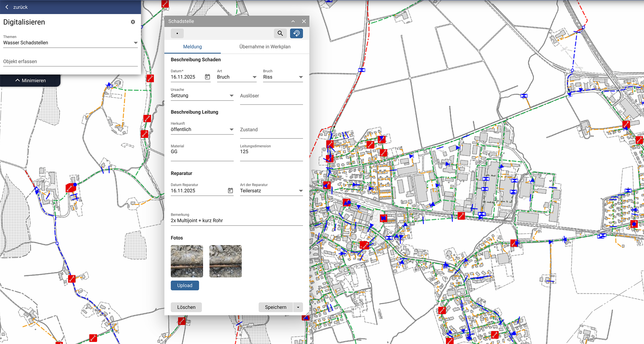This screenshot has width=644, height=344.
Task: Open Art der Reparatur dropdown
Action: point(300,191)
